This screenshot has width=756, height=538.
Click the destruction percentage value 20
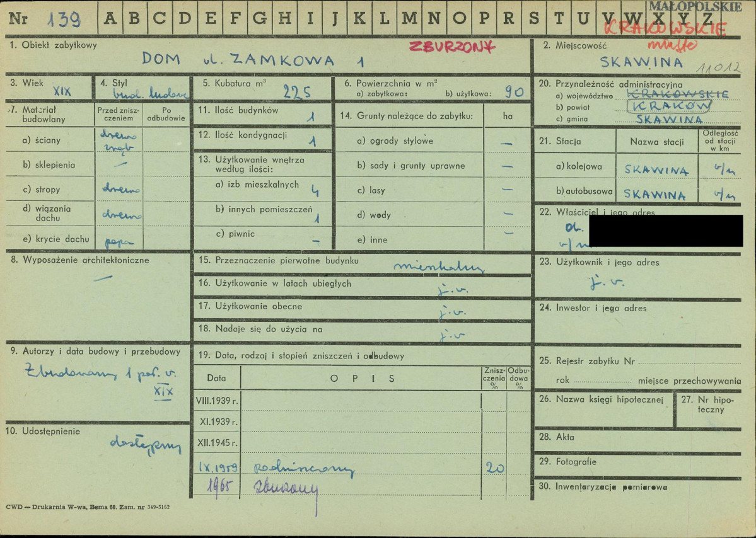point(495,467)
